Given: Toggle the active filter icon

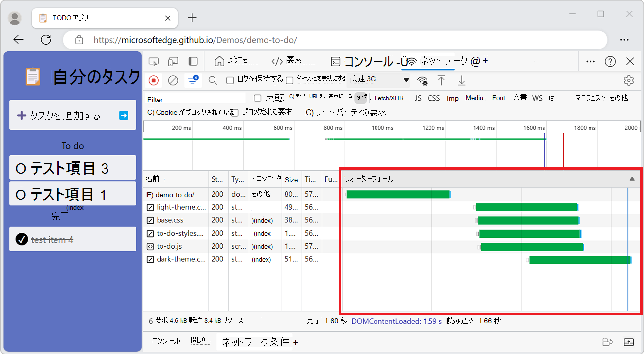Looking at the screenshot, I should click(x=193, y=80).
